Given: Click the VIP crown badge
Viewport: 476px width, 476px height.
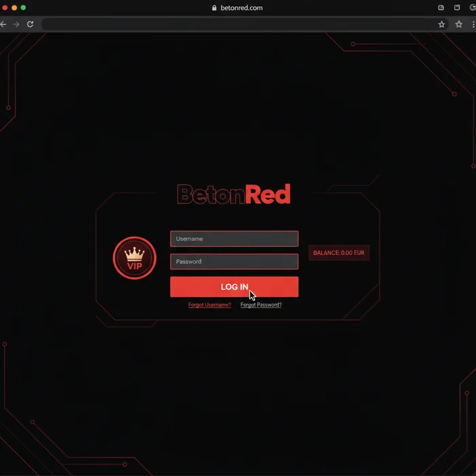Looking at the screenshot, I should [135, 258].
